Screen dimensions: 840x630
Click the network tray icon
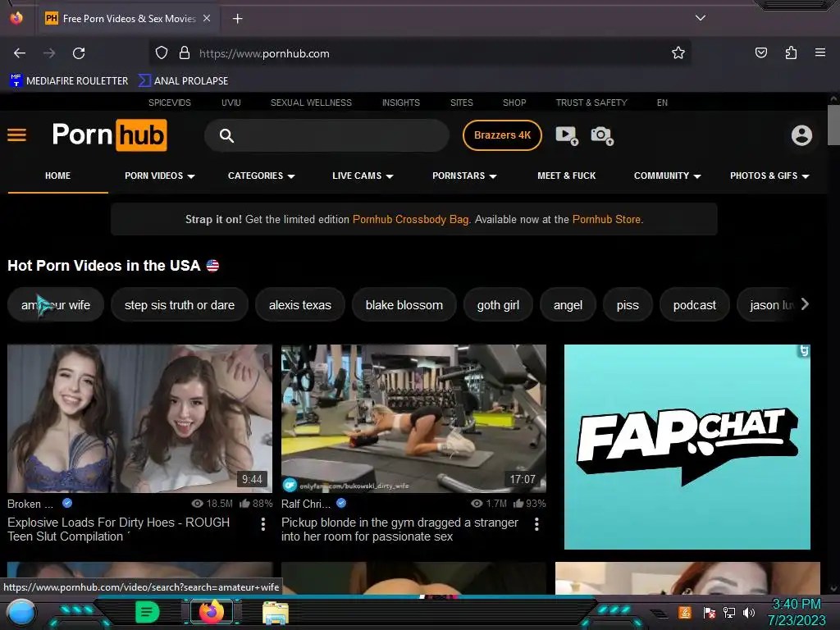tap(729, 612)
